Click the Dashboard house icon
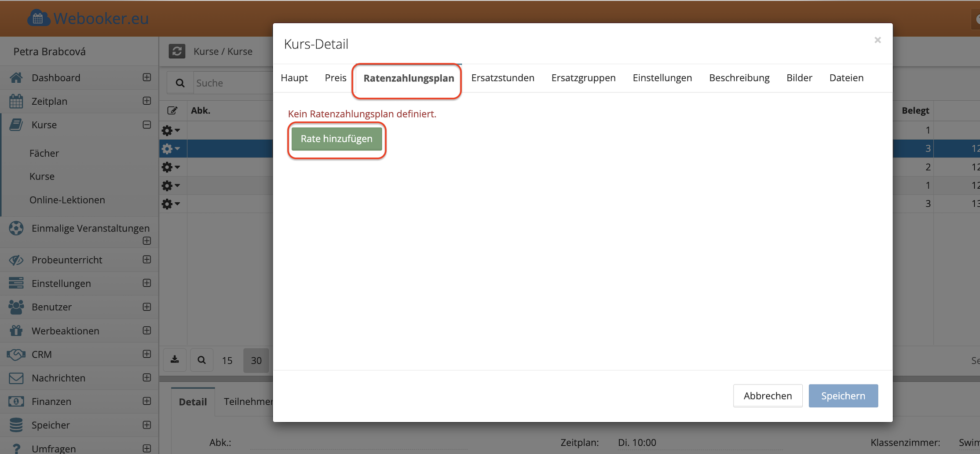 point(16,77)
